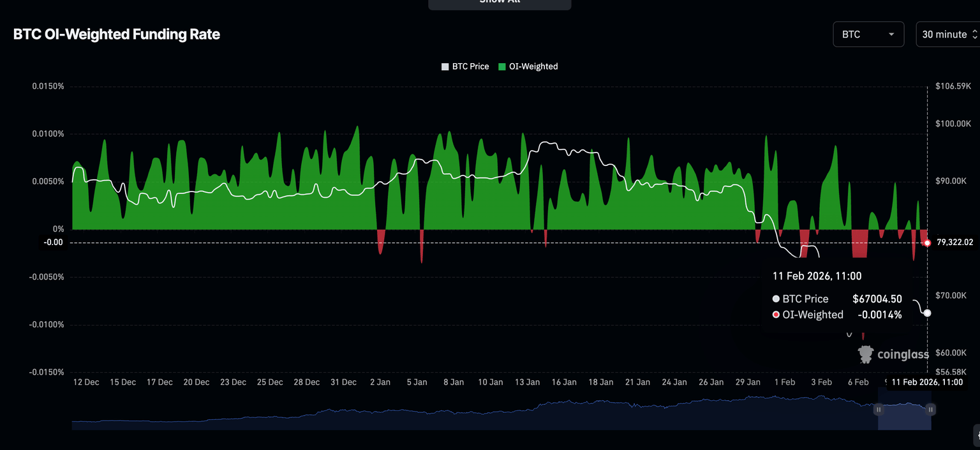Image resolution: width=980 pixels, height=450 pixels.
Task: Click the left range slider handle
Action: (x=879, y=409)
